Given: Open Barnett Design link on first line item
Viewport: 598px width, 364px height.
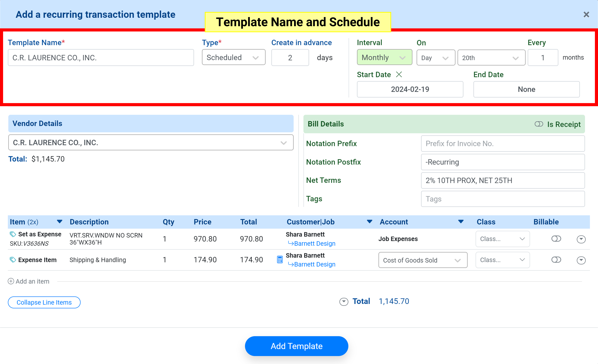Looking at the screenshot, I should pos(315,243).
